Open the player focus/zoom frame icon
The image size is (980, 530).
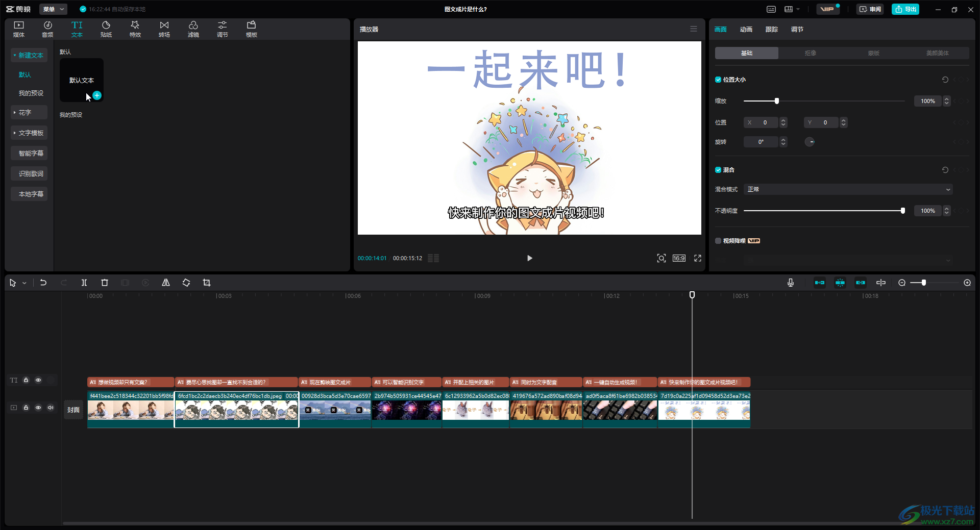pos(661,258)
